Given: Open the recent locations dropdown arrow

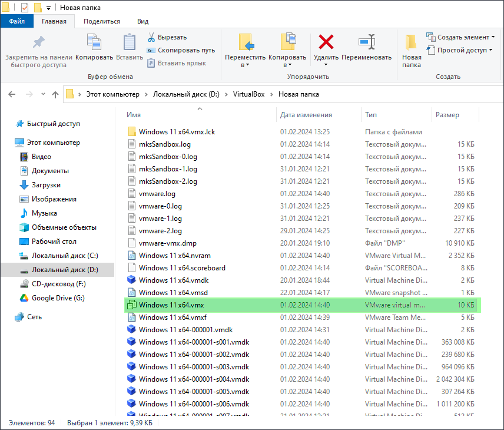Looking at the screenshot, I should tap(43, 94).
